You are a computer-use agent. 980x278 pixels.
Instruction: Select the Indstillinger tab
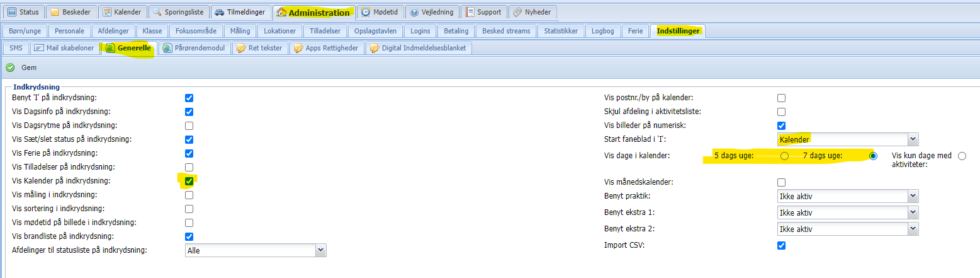tap(679, 31)
